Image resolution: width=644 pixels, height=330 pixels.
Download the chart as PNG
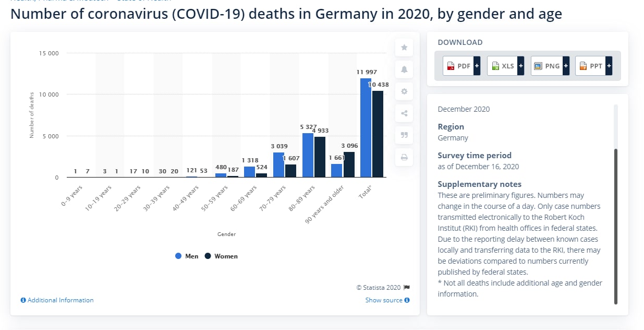(546, 66)
